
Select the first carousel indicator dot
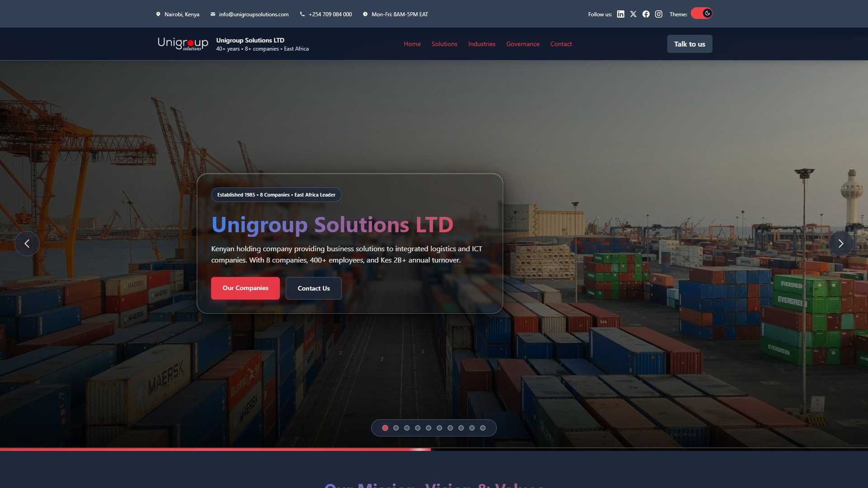[385, 427]
